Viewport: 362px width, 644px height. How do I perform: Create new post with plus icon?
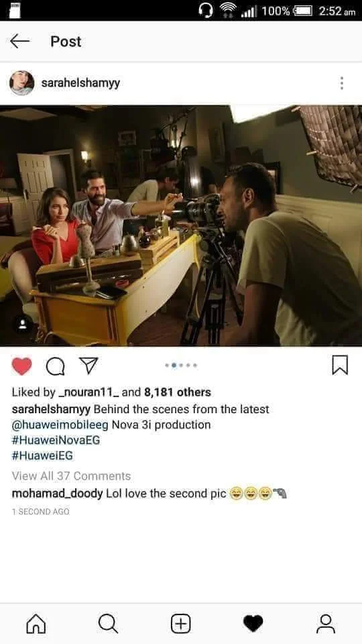pyautogui.click(x=180, y=623)
